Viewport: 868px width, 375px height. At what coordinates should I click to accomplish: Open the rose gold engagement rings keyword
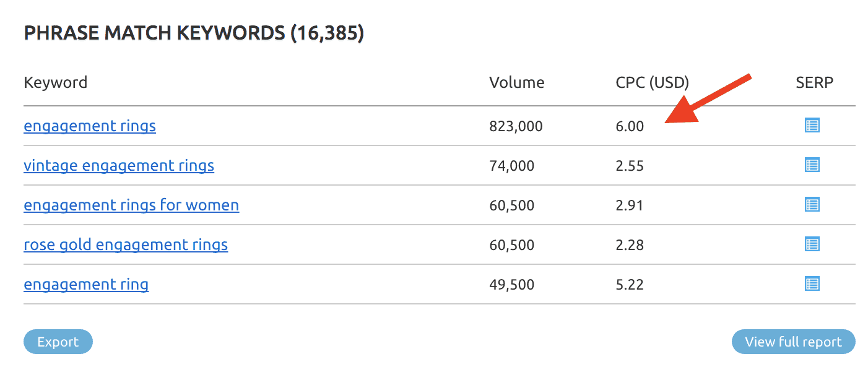pos(126,244)
